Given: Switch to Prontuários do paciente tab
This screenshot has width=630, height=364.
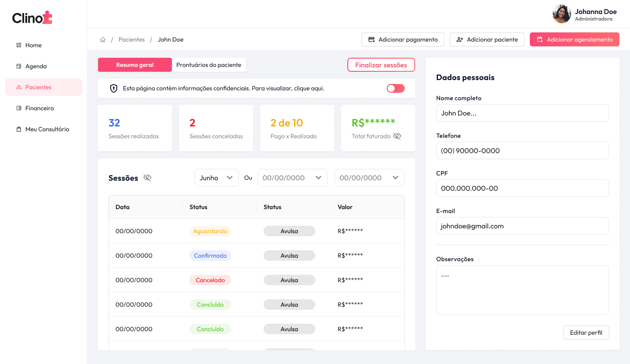Looking at the screenshot, I should click(209, 65).
